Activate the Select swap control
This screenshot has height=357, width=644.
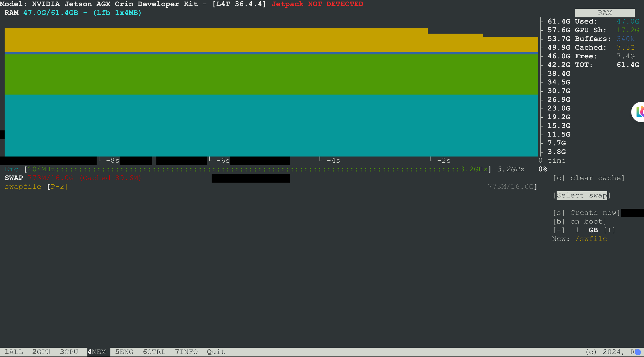581,195
